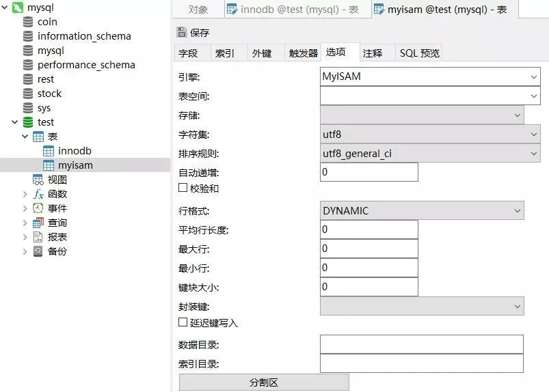The image size is (549, 392).
Task: Collapse the 表 tables node
Action: click(25, 137)
